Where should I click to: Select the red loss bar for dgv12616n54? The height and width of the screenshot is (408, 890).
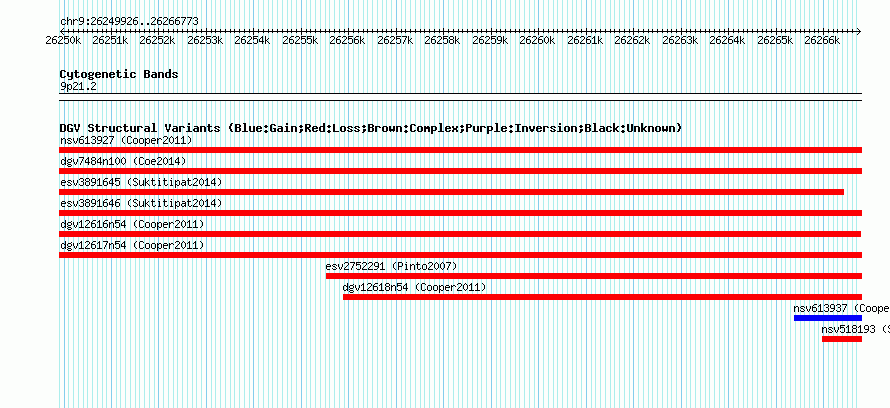(460, 234)
